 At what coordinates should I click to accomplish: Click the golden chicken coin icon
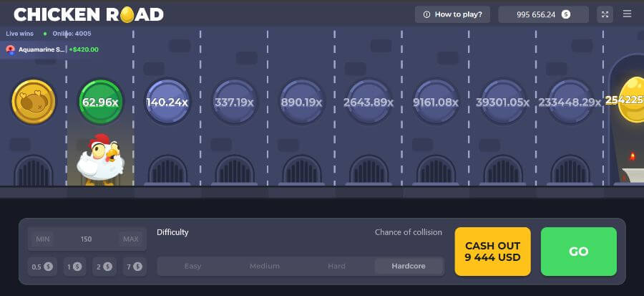pyautogui.click(x=33, y=101)
